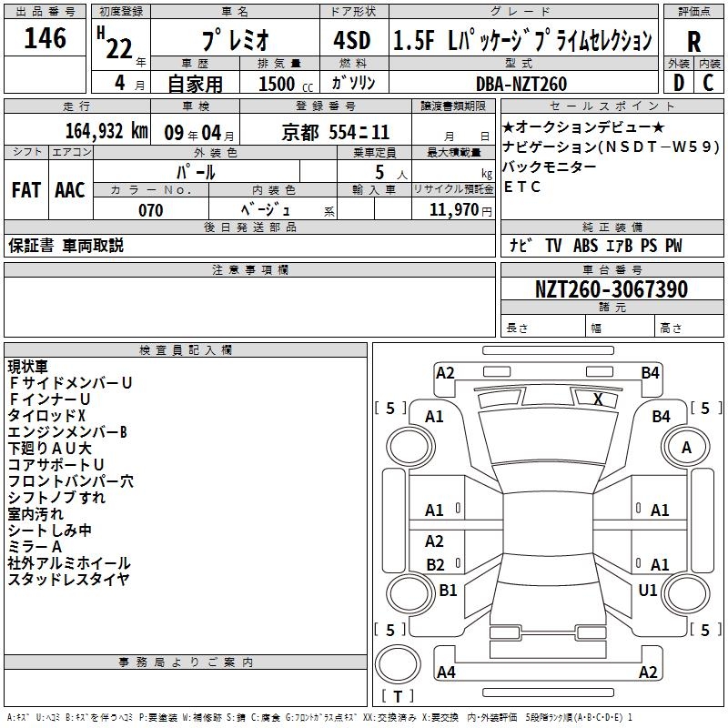Select the exterior color パール

pos(196,172)
